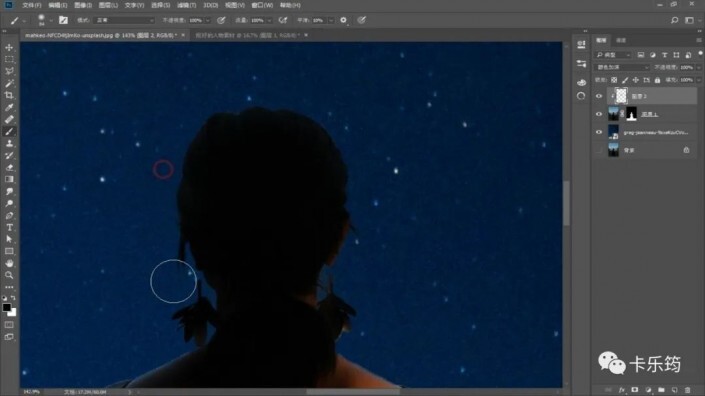Image resolution: width=705 pixels, height=396 pixels.
Task: Select the Clone Stamp tool
Action: pos(9,143)
